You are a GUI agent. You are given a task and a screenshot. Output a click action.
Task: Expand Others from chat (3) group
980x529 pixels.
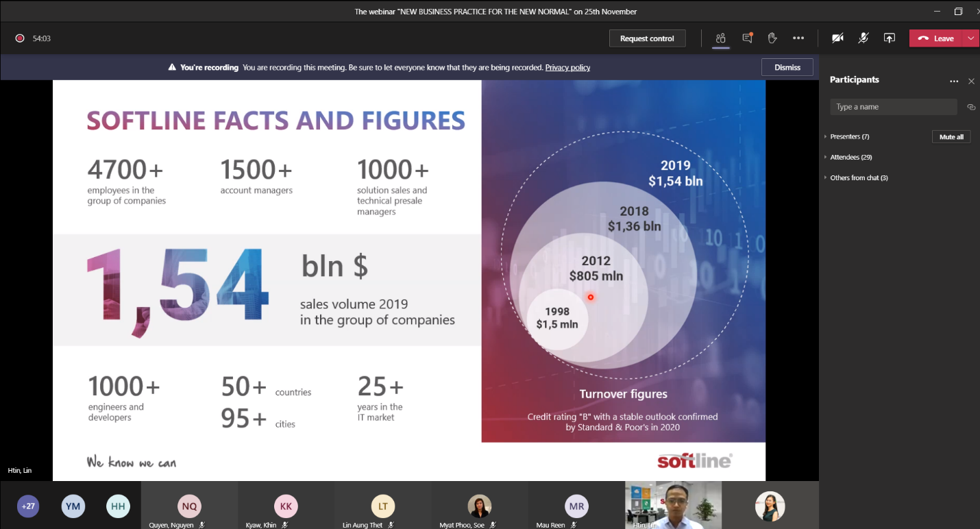pos(859,177)
